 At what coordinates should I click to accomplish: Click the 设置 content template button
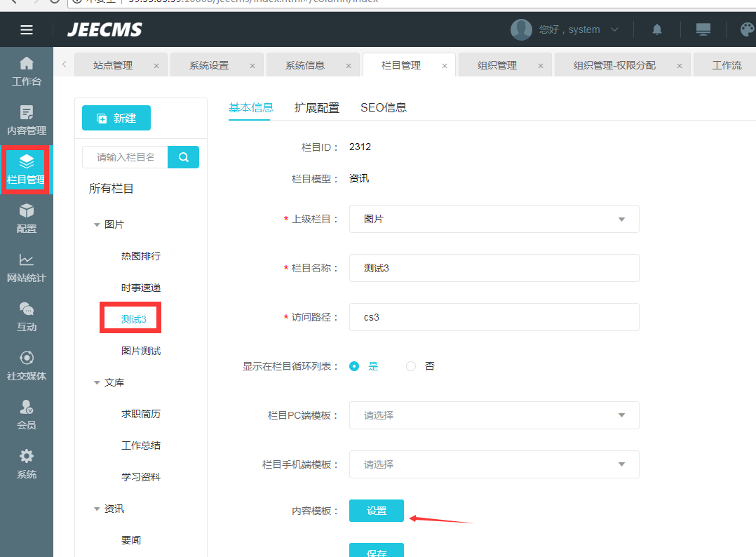pos(377,511)
